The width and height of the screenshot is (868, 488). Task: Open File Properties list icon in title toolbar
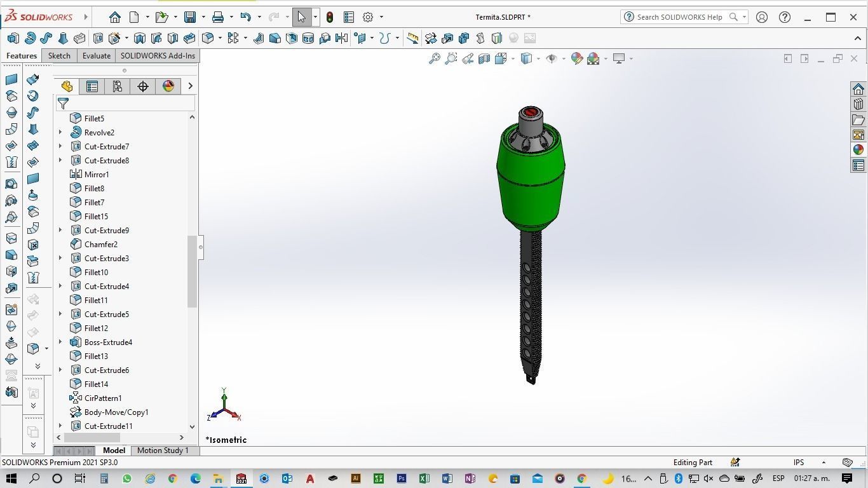coord(349,17)
